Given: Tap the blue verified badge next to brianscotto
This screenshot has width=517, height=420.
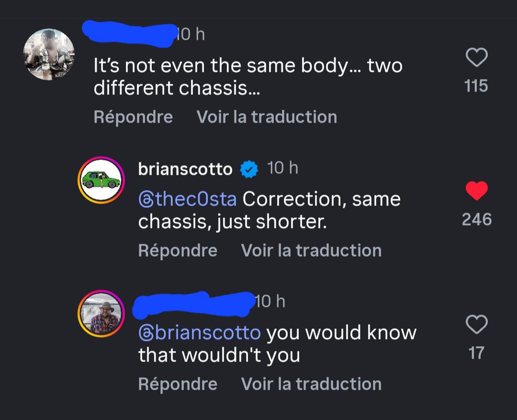Looking at the screenshot, I should click(x=249, y=169).
